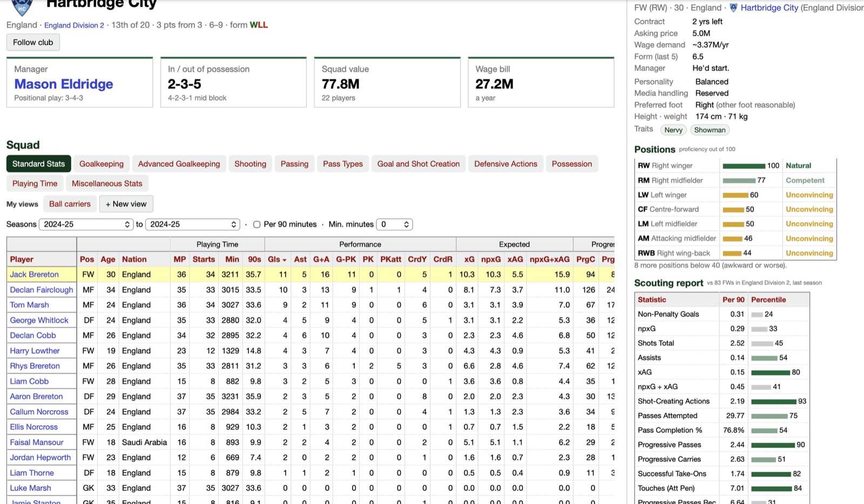Sort table by Ast column header
Screen dimensions: 864x504
click(x=300, y=260)
